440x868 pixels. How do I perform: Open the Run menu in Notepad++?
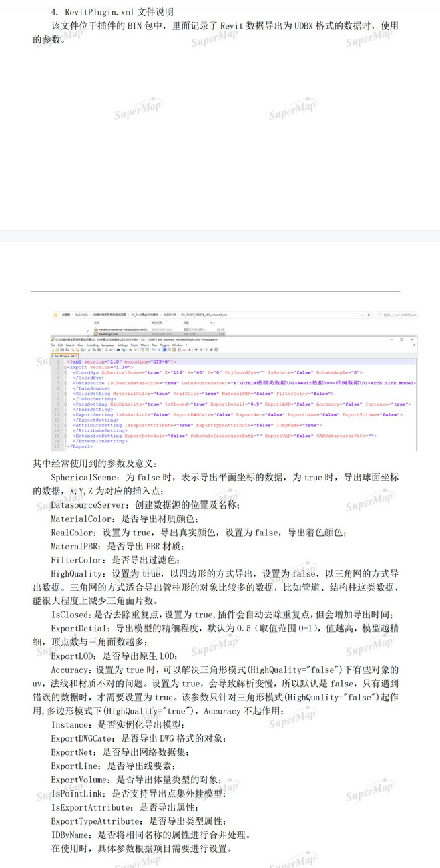pyautogui.click(x=154, y=345)
